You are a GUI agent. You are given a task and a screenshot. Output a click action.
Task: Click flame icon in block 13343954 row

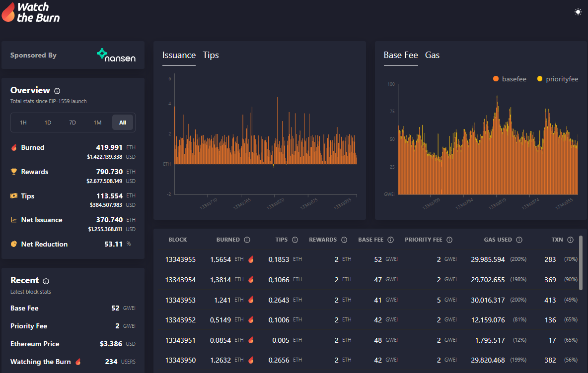[x=251, y=279]
